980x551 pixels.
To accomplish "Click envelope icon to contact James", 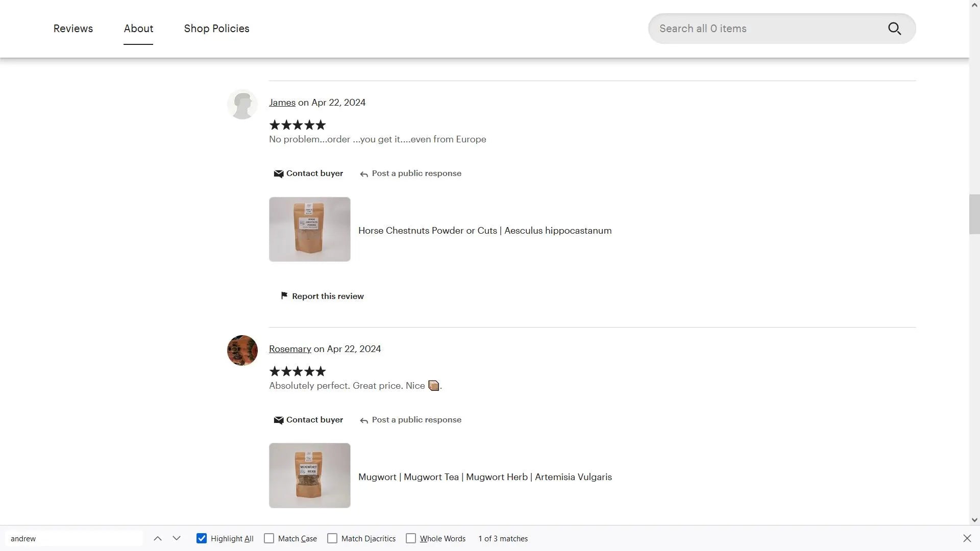I will point(279,174).
